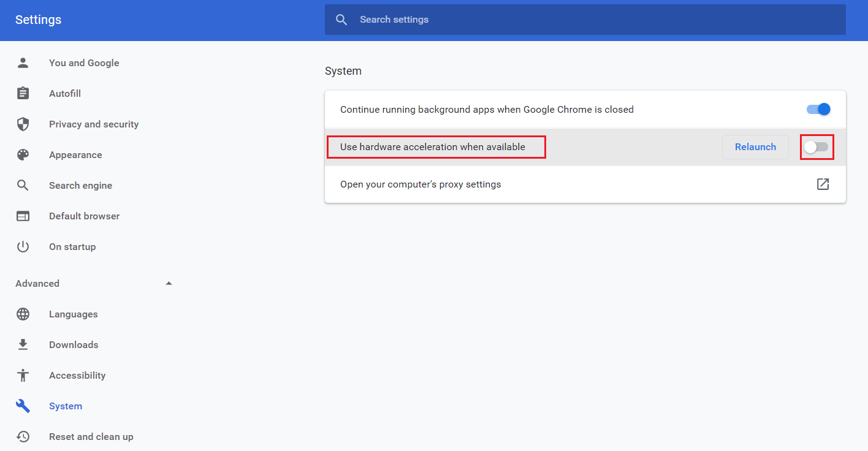Click the Appearance palette icon
The height and width of the screenshot is (451, 868).
23,155
